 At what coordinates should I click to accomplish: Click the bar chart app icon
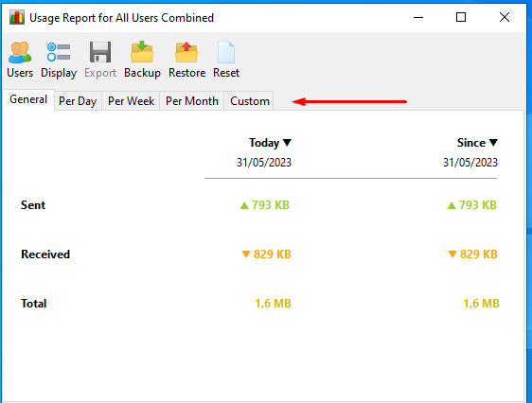coord(17,18)
